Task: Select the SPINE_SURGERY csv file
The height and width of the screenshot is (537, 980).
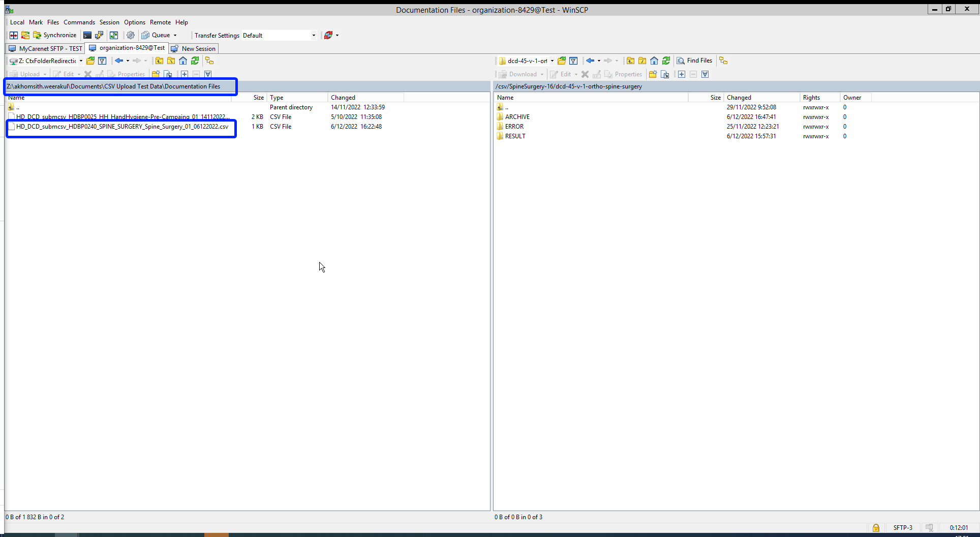Action: tap(122, 127)
